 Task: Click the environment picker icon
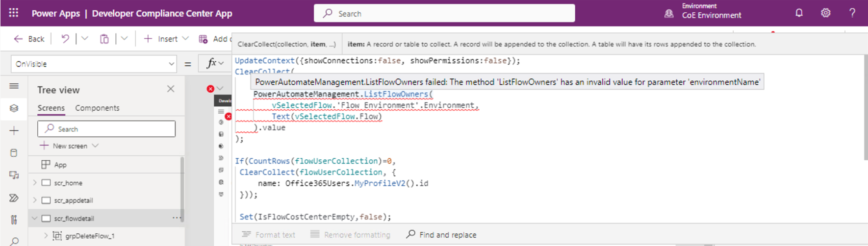coord(669,14)
